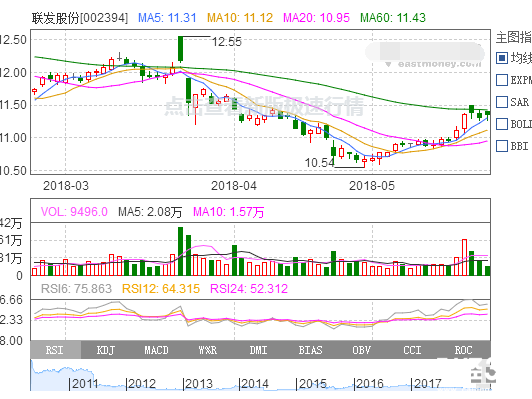The height and width of the screenshot is (399, 532).
Task: Jump to 2013 on the timeline
Action: [198, 384]
